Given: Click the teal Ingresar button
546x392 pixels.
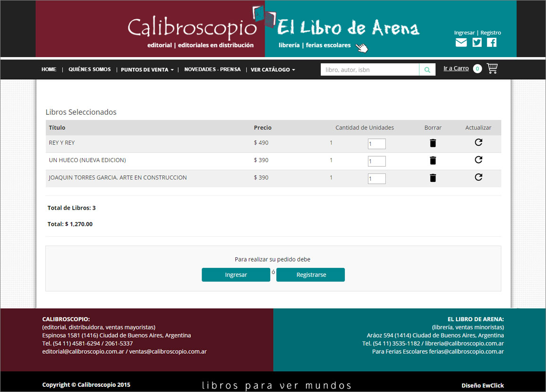Looking at the screenshot, I should click(236, 275).
